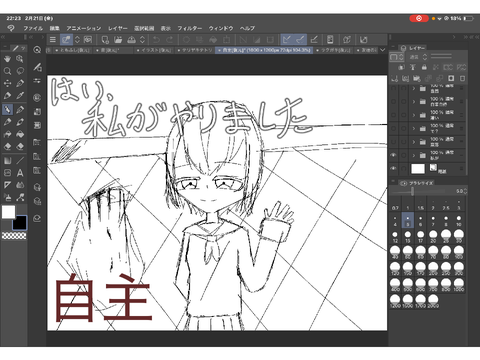Switch to the イラスト document tab
Viewport: 480px width, 360px height.
154,50
